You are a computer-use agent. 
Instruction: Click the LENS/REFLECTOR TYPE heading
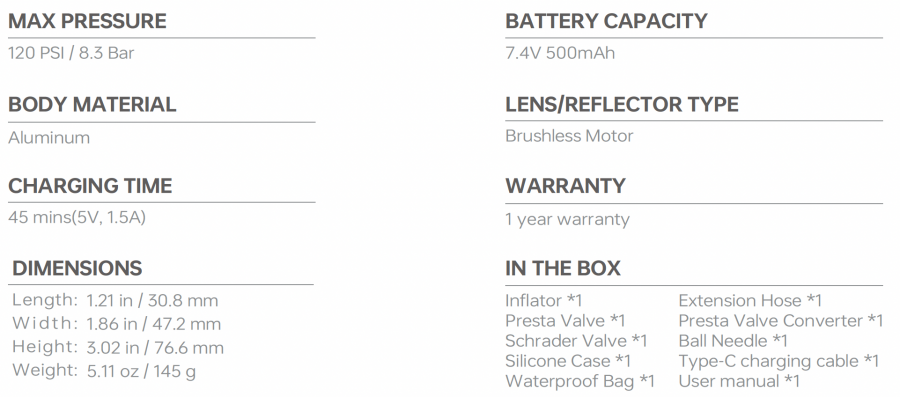pyautogui.click(x=622, y=104)
